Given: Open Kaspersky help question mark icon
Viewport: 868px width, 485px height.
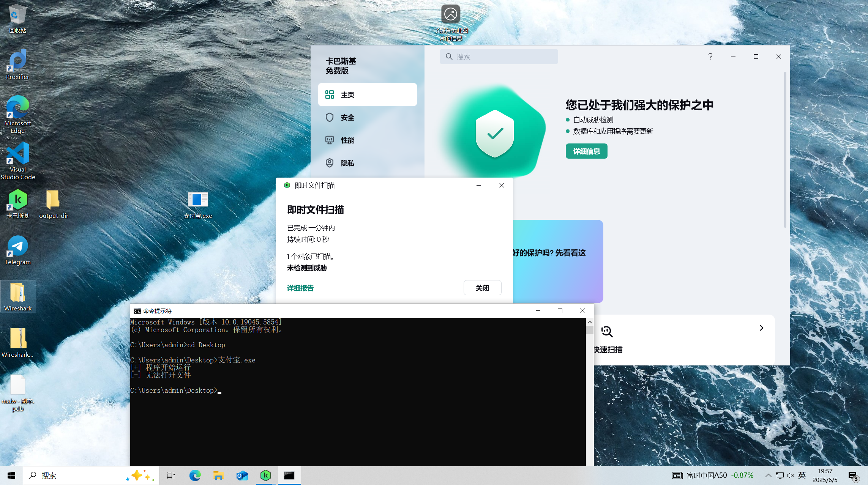Looking at the screenshot, I should point(710,57).
